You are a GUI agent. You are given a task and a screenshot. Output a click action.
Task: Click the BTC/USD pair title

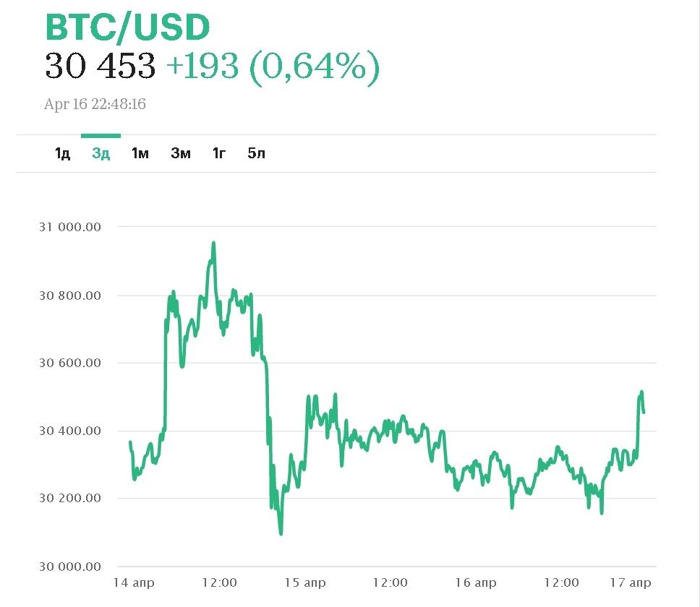127,27
